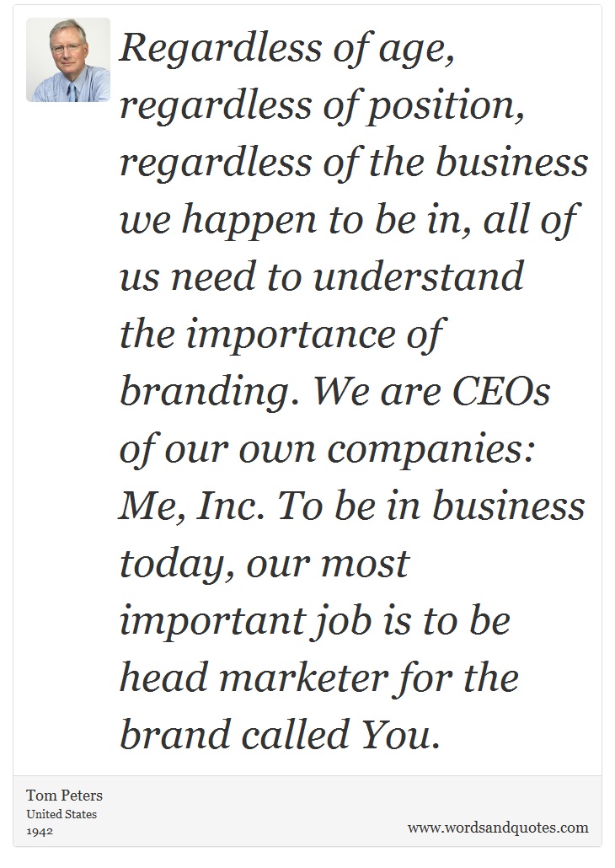
Task: Open the Tom Peters author link
Action: point(64,796)
